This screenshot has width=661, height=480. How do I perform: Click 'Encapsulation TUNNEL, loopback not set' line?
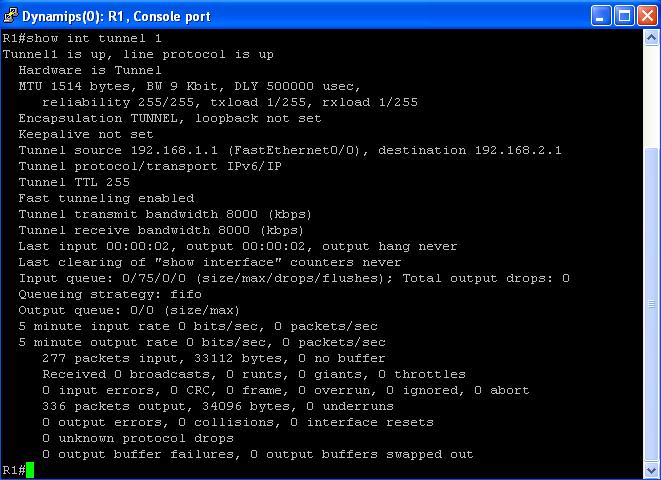(x=170, y=118)
